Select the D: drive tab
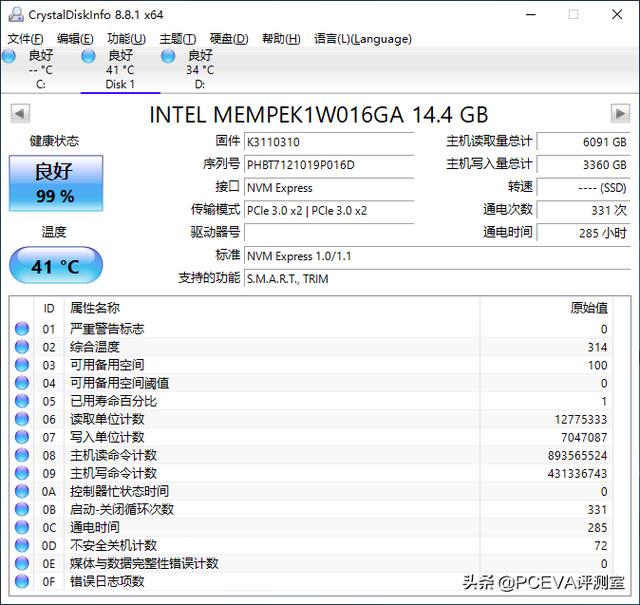 point(200,69)
